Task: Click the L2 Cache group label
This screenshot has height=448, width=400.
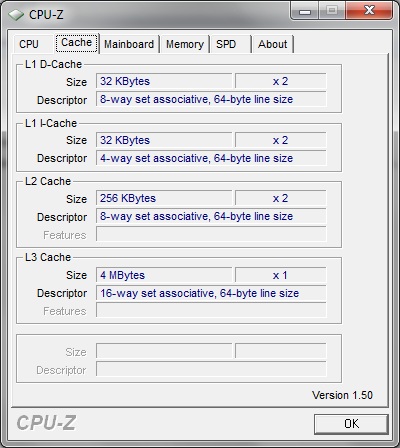Action: 48,181
